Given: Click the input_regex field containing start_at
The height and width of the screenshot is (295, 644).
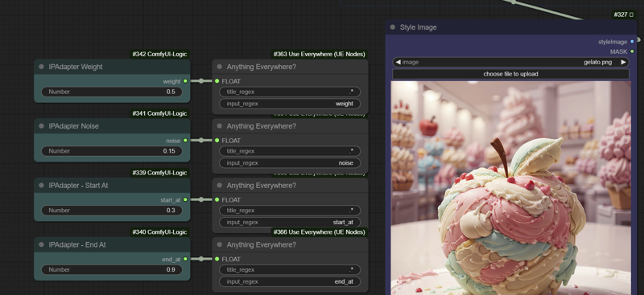Looking at the screenshot, I should [x=290, y=223].
